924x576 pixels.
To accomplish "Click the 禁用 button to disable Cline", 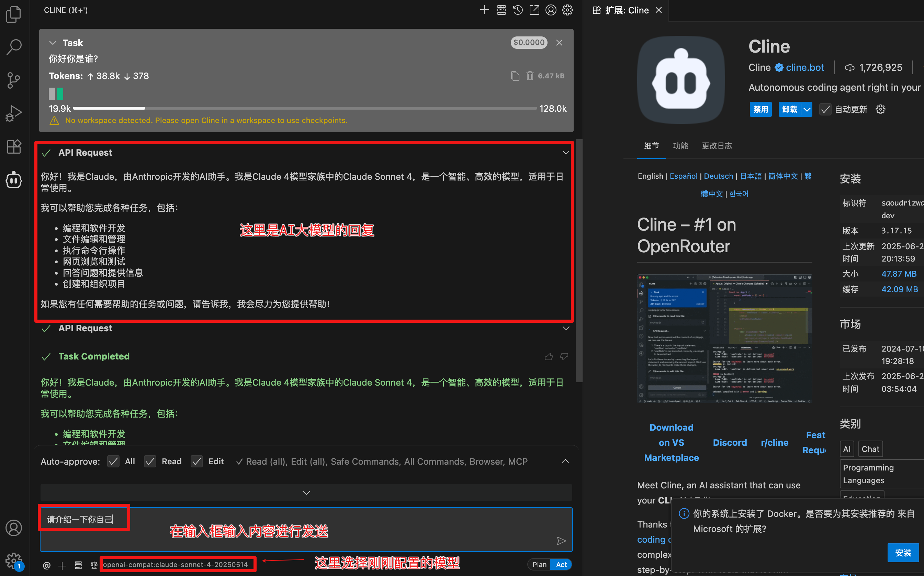I will pyautogui.click(x=760, y=109).
